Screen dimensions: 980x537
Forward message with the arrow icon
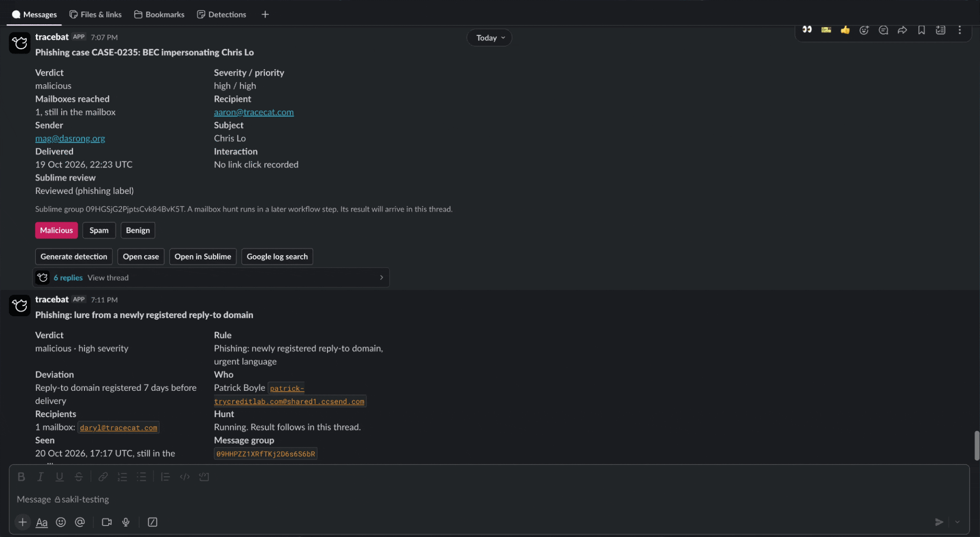pyautogui.click(x=902, y=30)
